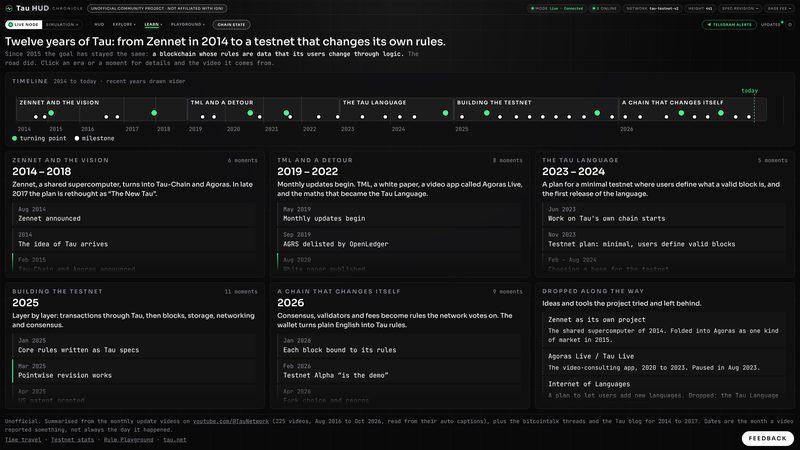This screenshot has width=800, height=450.
Task: Open the 2019 – 2022 era card heading
Action: click(307, 171)
